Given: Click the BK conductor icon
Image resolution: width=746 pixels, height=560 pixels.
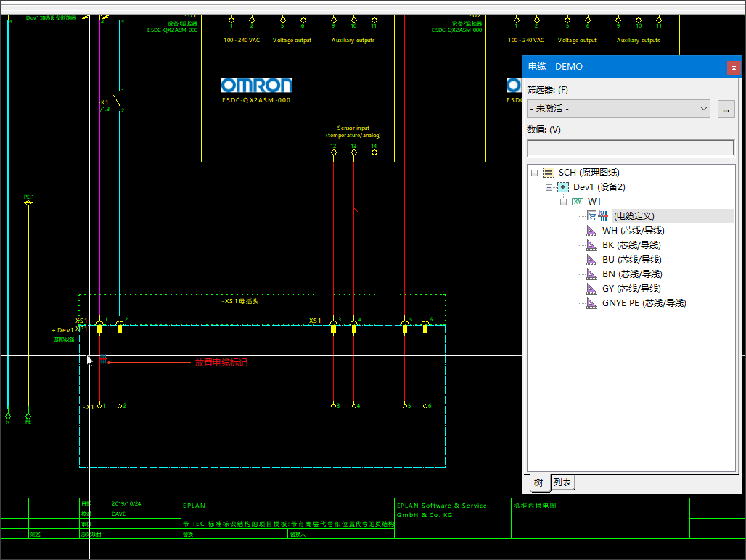Looking at the screenshot, I should 591,245.
